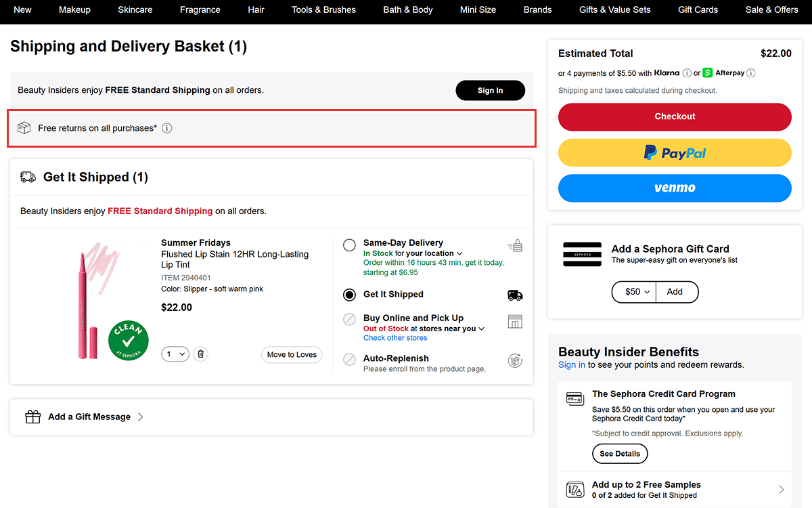The image size is (812, 508).
Task: Click the Klarna payment info icon
Action: pyautogui.click(x=686, y=72)
